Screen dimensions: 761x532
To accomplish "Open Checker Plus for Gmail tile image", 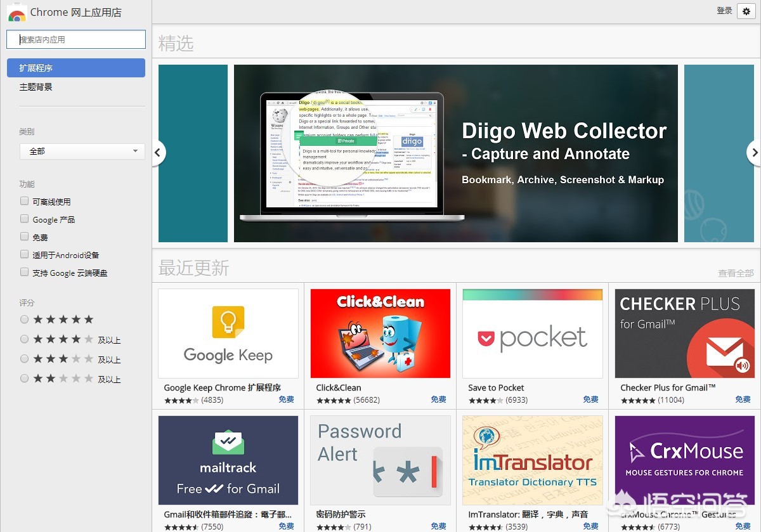I will pyautogui.click(x=685, y=334).
